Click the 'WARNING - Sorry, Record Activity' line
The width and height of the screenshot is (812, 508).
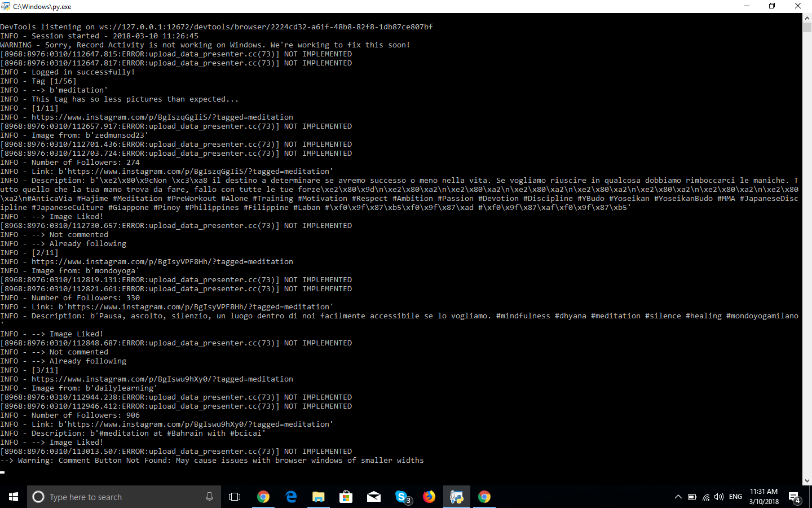[x=205, y=45]
